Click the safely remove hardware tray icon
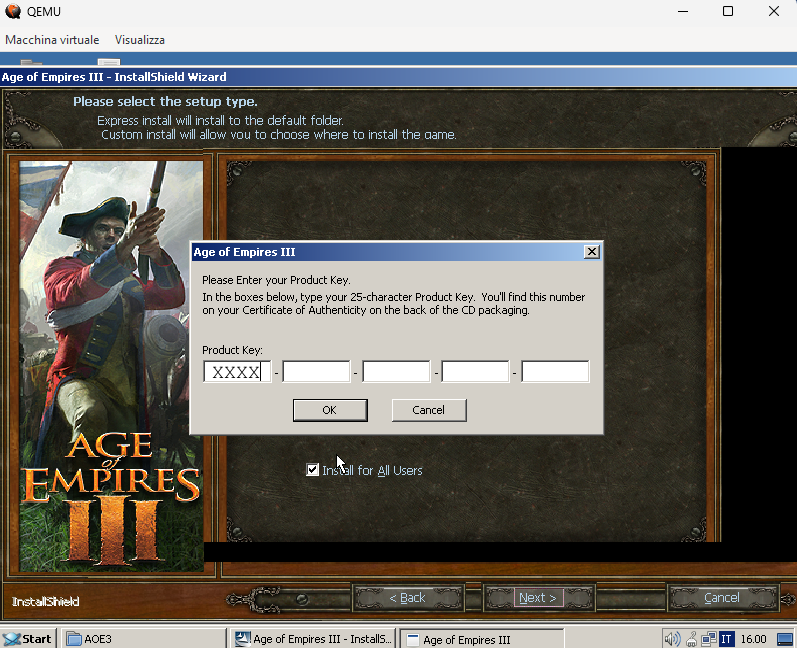Viewport: 797px width, 648px height. pos(691,639)
